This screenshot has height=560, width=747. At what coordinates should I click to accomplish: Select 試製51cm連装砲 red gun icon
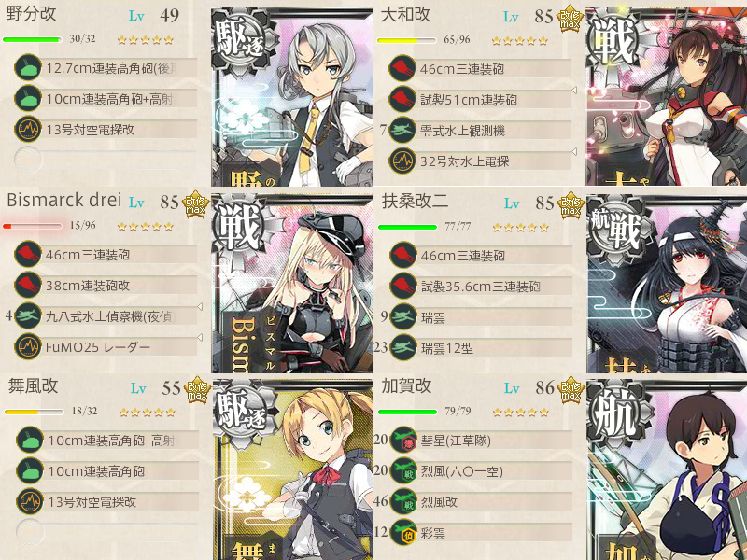point(402,99)
